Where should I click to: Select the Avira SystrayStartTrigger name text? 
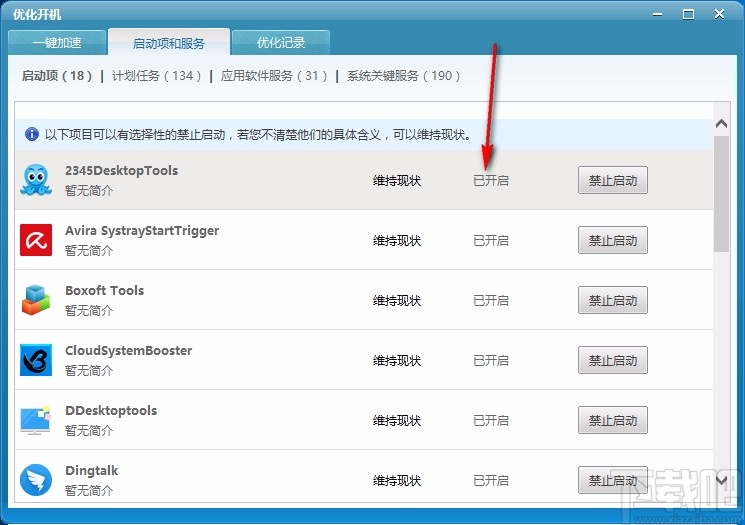coord(142,231)
